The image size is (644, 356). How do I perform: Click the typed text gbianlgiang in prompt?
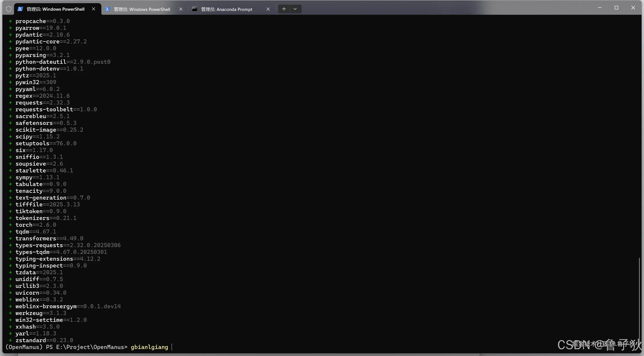(x=149, y=347)
